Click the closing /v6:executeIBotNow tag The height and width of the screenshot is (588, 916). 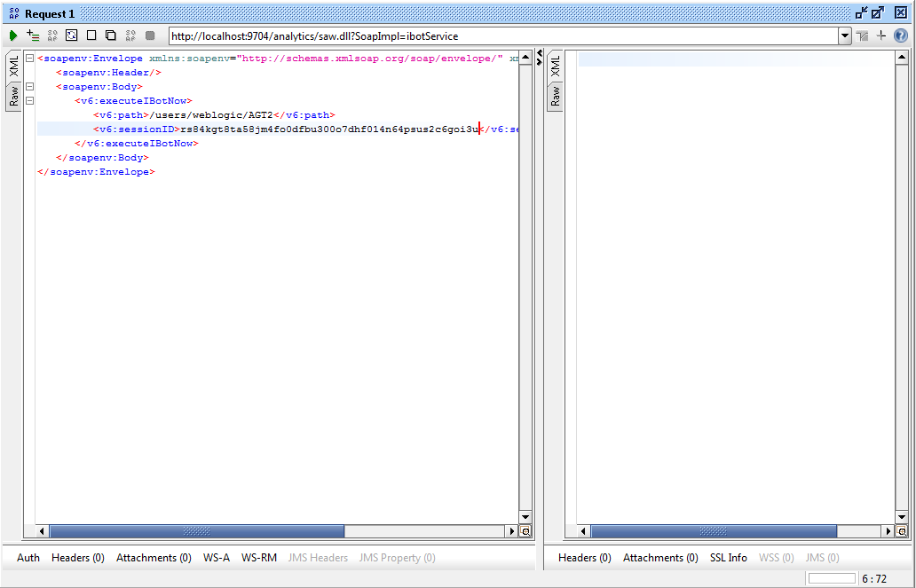[x=137, y=143]
